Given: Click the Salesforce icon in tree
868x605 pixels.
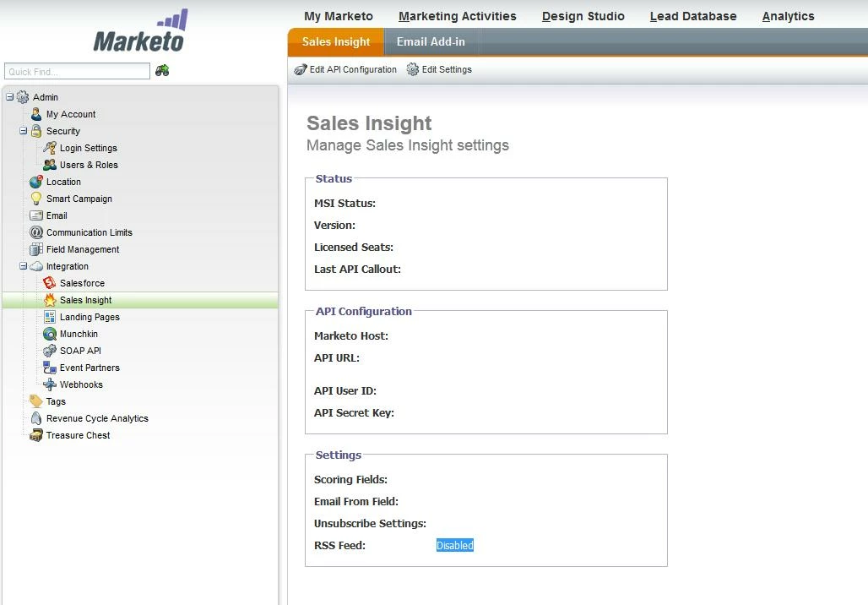Looking at the screenshot, I should pos(50,283).
